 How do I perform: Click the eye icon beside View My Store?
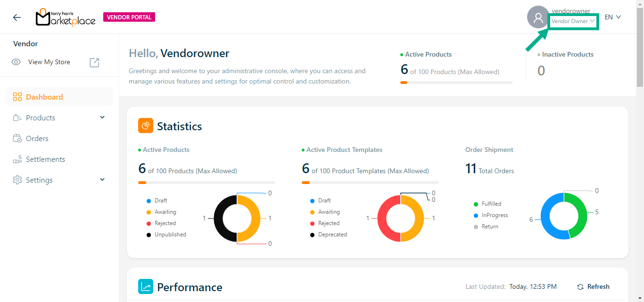(x=16, y=62)
